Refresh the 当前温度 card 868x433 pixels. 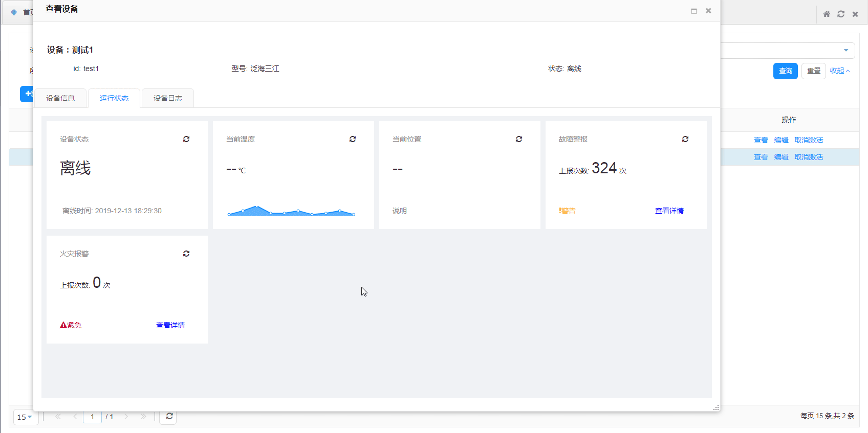353,139
